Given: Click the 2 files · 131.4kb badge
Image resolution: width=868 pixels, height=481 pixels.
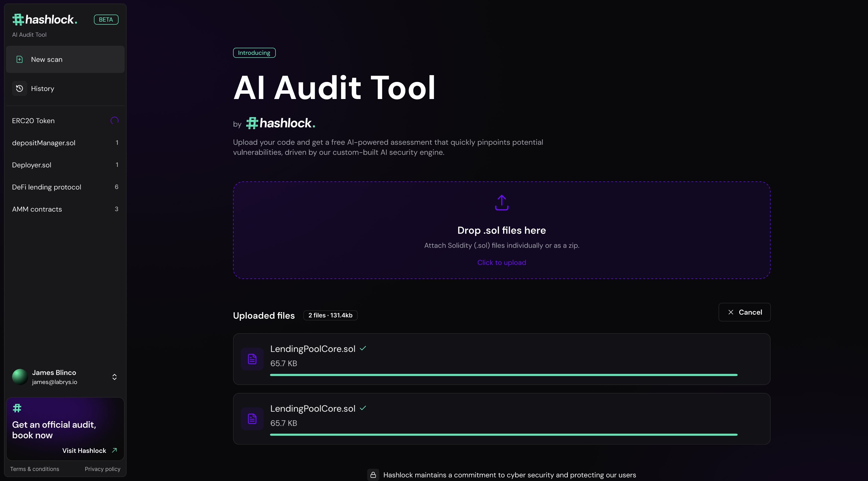Looking at the screenshot, I should [x=330, y=315].
